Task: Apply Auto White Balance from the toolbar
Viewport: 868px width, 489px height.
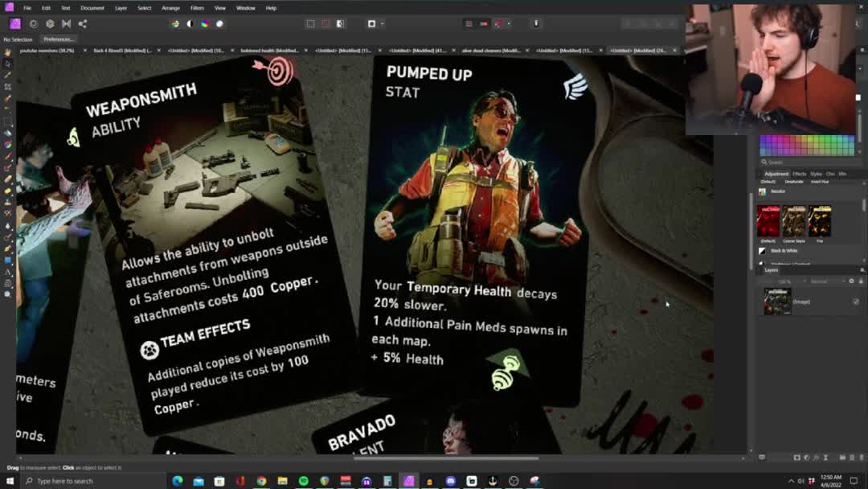Action: pyautogui.click(x=219, y=24)
